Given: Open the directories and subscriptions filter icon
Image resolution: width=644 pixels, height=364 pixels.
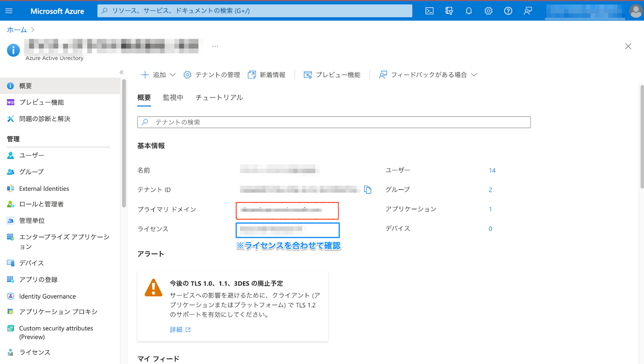Looking at the screenshot, I should tap(449, 11).
